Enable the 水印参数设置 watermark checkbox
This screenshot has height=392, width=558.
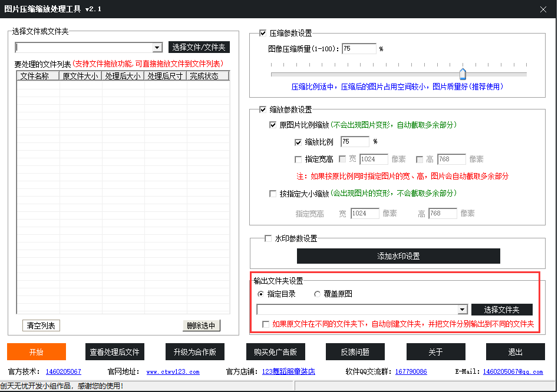coord(268,238)
